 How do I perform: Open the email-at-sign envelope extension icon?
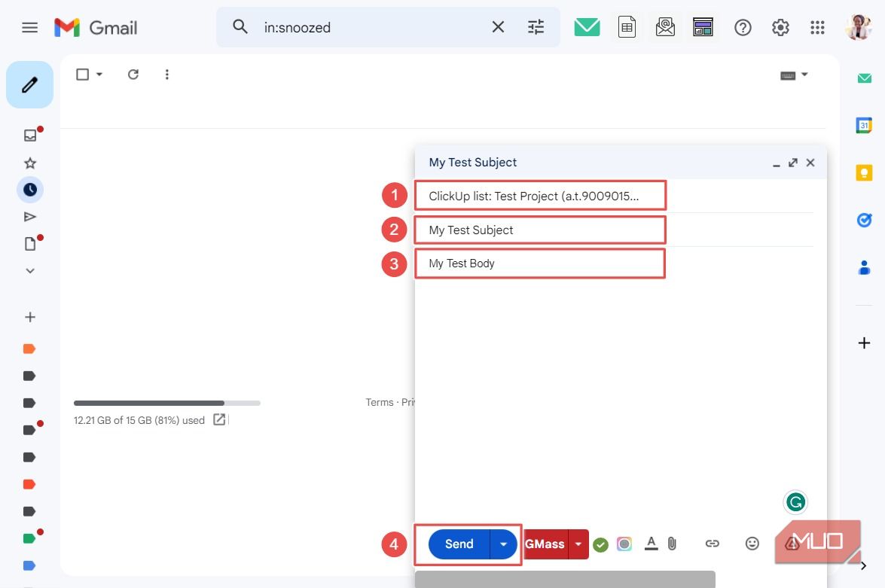coord(665,26)
